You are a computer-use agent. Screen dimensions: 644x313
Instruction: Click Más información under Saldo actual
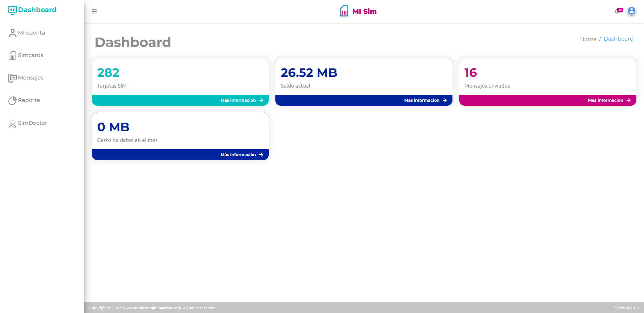[425, 100]
